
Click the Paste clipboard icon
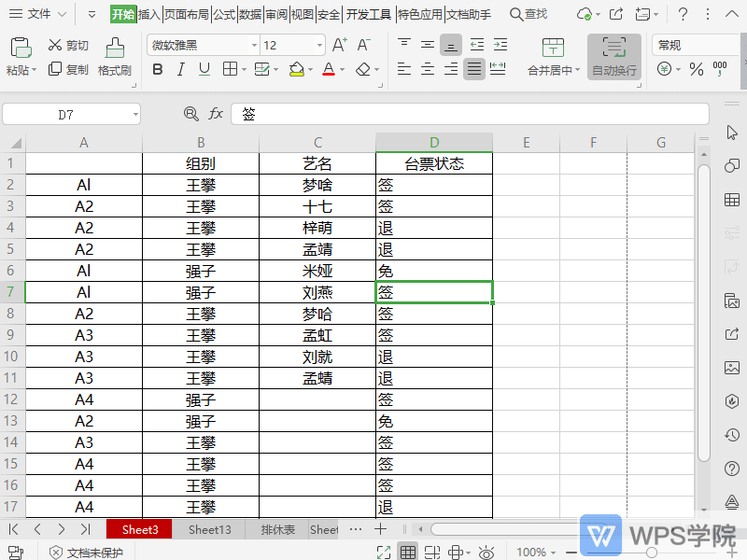pyautogui.click(x=21, y=48)
